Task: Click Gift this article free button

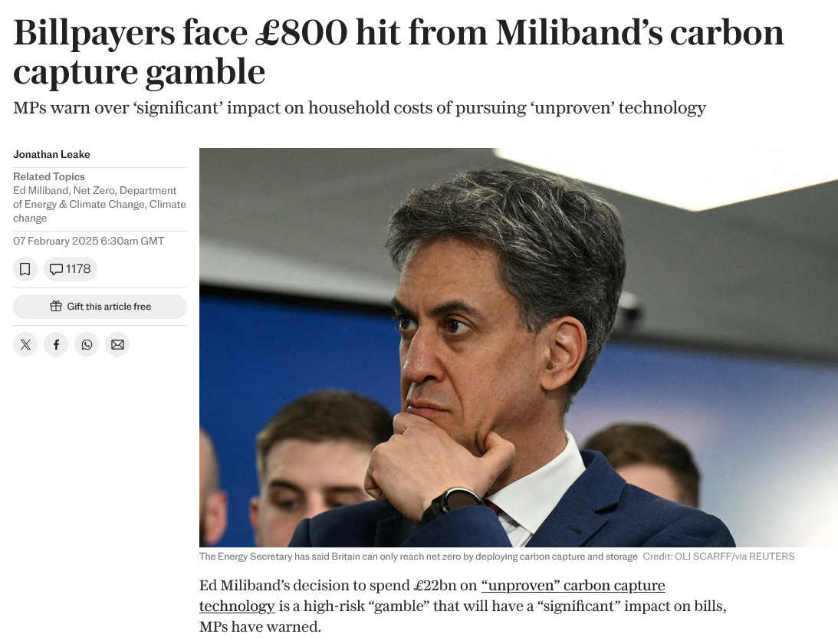Action: [x=100, y=306]
